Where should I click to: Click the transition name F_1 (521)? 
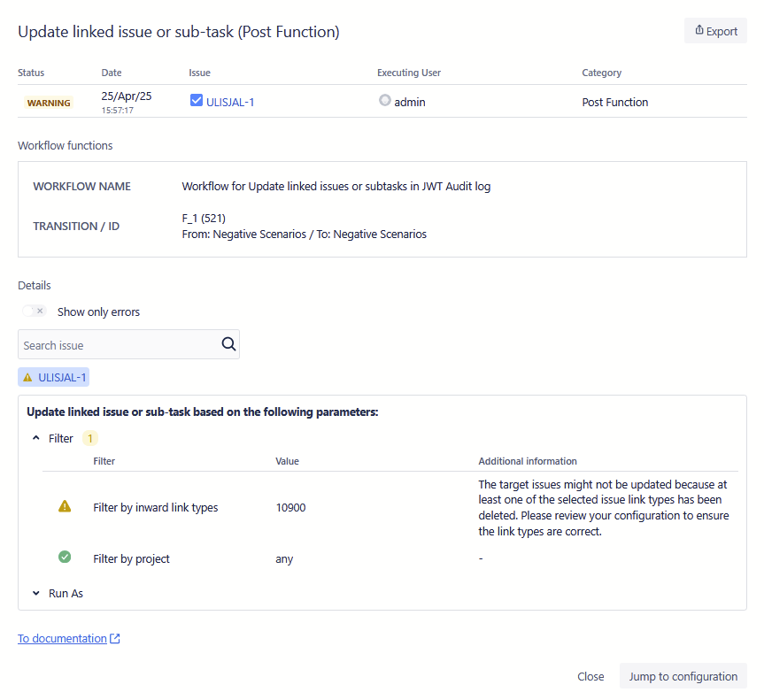tap(204, 219)
